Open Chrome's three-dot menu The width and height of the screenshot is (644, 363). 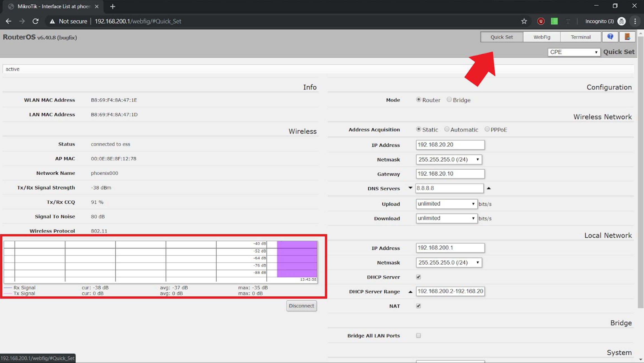click(635, 21)
